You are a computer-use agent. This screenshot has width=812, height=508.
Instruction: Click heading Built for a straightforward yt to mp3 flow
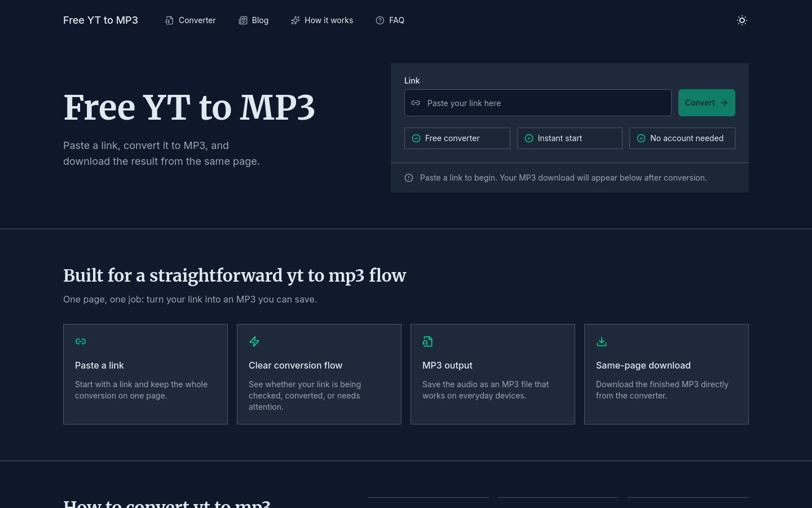click(235, 275)
